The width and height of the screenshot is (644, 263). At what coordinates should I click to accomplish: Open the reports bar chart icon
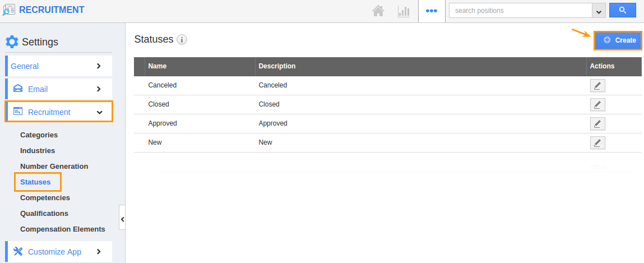(x=404, y=11)
